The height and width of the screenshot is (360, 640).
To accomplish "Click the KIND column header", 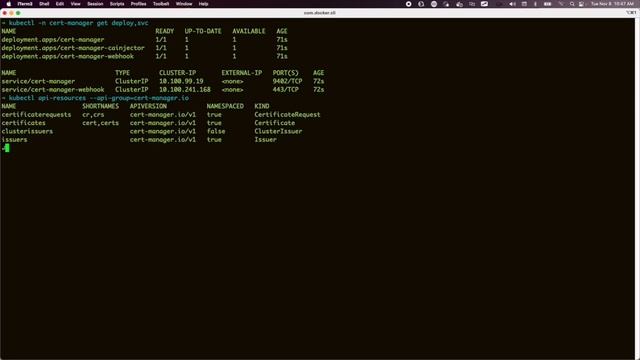I will tap(262, 107).
